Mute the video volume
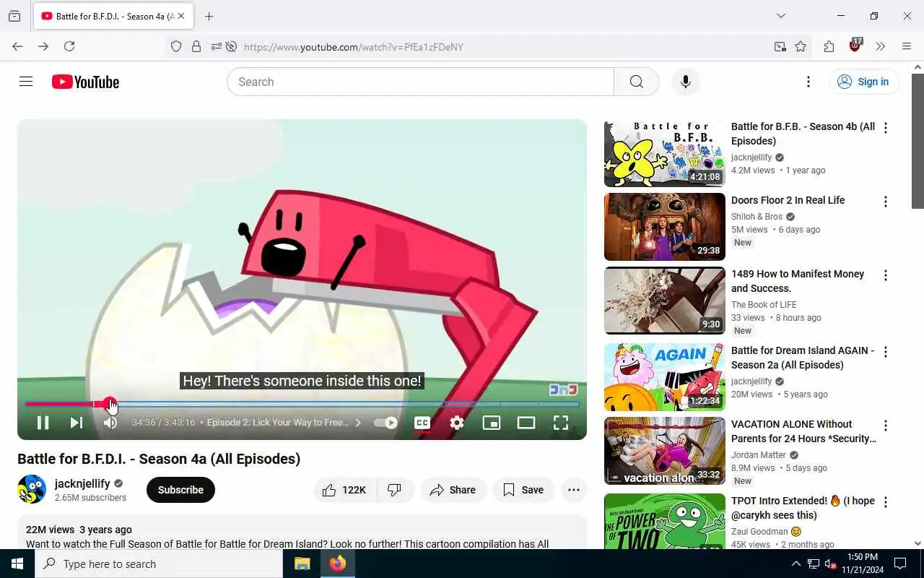The image size is (924, 578). coord(110,423)
